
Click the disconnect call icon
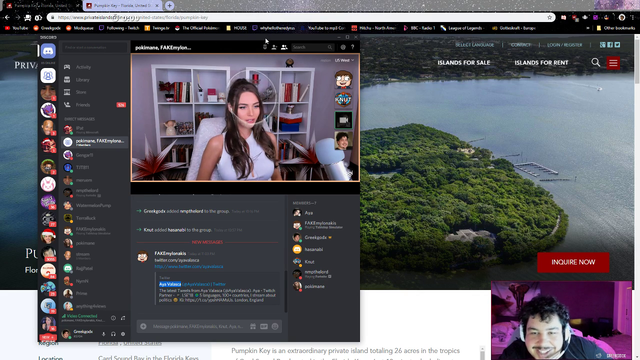click(x=123, y=318)
